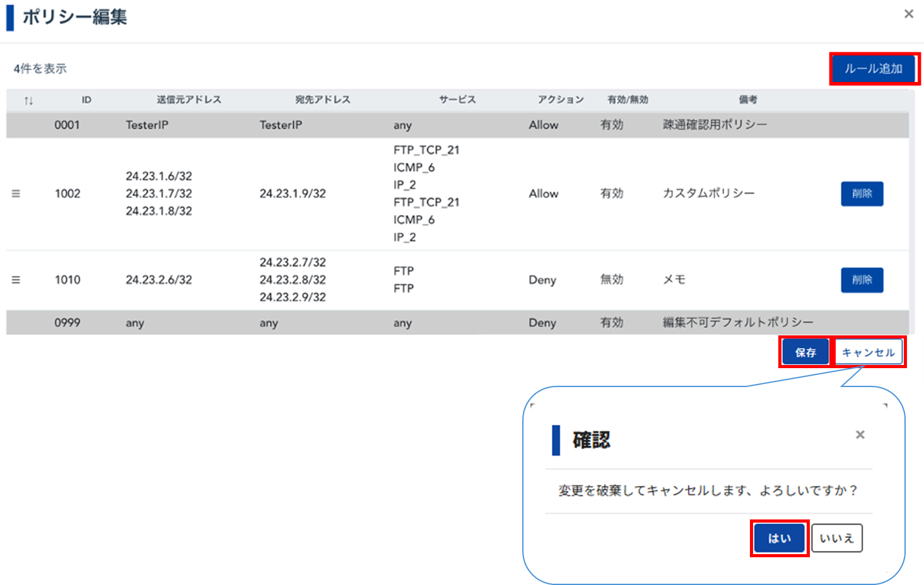Click the サービス column header
Image resolution: width=924 pixels, height=585 pixels.
(457, 100)
